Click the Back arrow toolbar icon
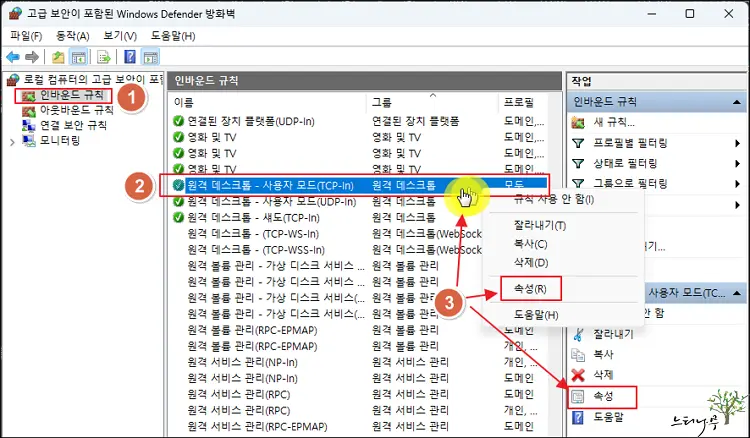The height and width of the screenshot is (438, 750). coord(13,57)
